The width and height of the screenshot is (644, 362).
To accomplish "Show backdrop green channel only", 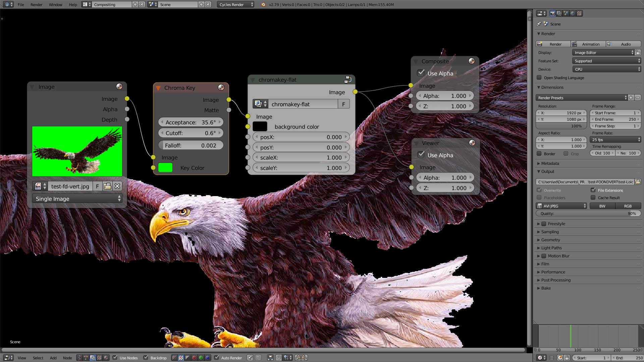I will 201,358.
